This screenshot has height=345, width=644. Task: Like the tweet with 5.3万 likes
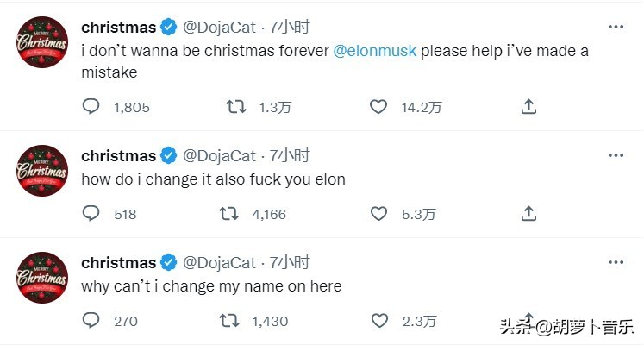pos(378,214)
